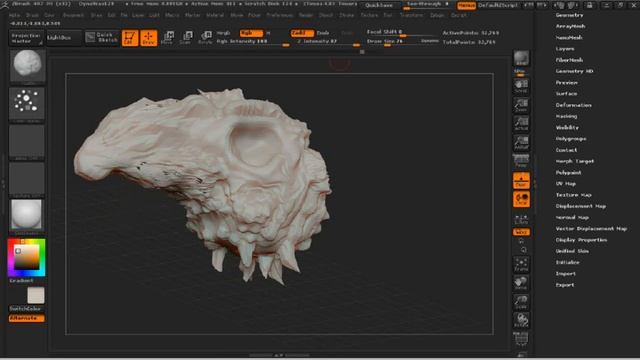Expand the Deformation sub-palette
The height and width of the screenshot is (360, 640).
[x=573, y=105]
